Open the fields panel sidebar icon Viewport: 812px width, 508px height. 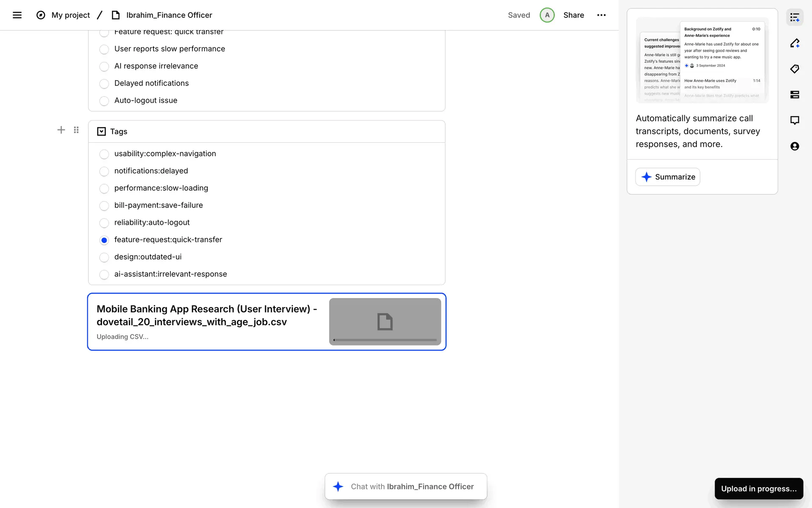[x=795, y=94]
